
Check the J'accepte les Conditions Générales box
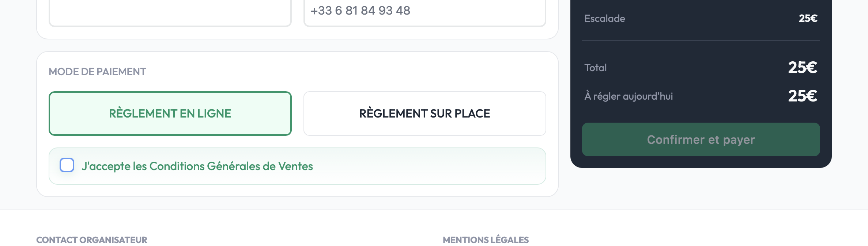pos(67,166)
